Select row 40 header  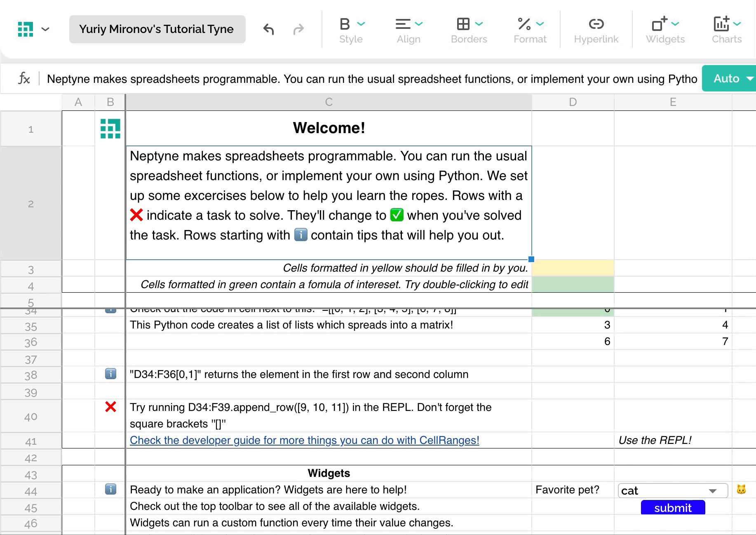(31, 416)
